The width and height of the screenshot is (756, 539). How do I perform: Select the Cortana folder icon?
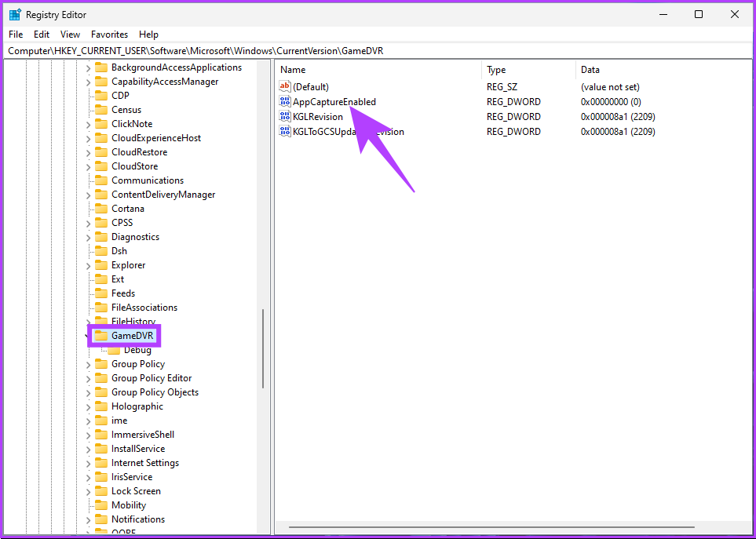tap(100, 209)
